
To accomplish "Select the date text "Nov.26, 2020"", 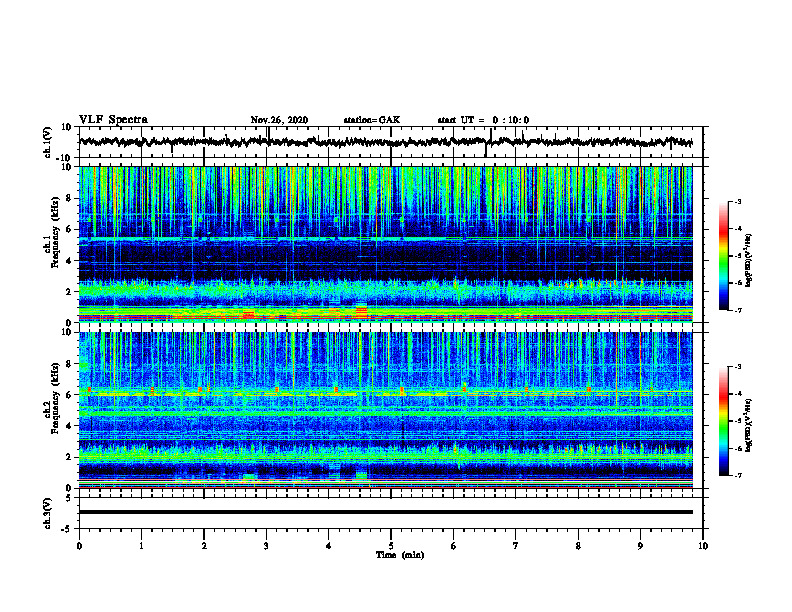I will [279, 120].
